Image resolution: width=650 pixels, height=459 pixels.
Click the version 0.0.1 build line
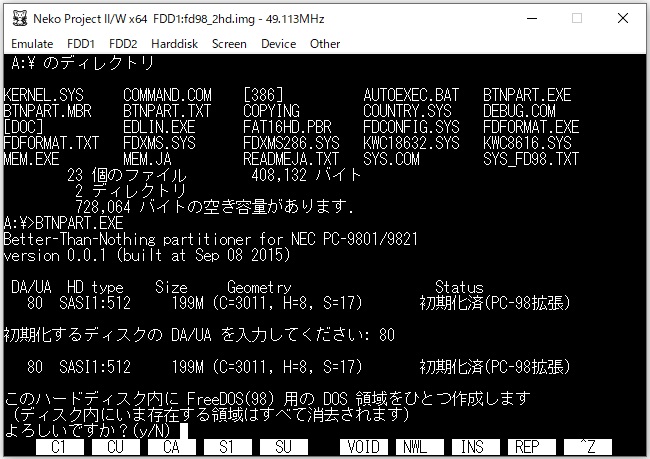pos(147,255)
